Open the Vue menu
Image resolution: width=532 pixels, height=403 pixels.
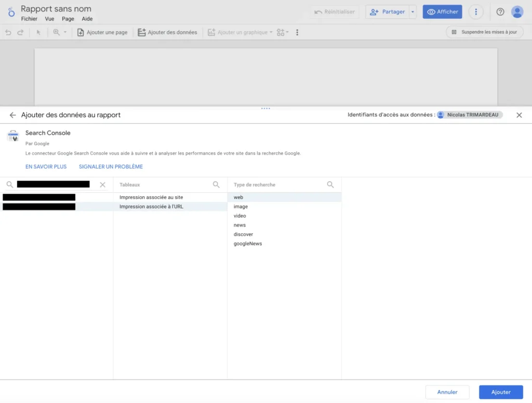pyautogui.click(x=49, y=19)
